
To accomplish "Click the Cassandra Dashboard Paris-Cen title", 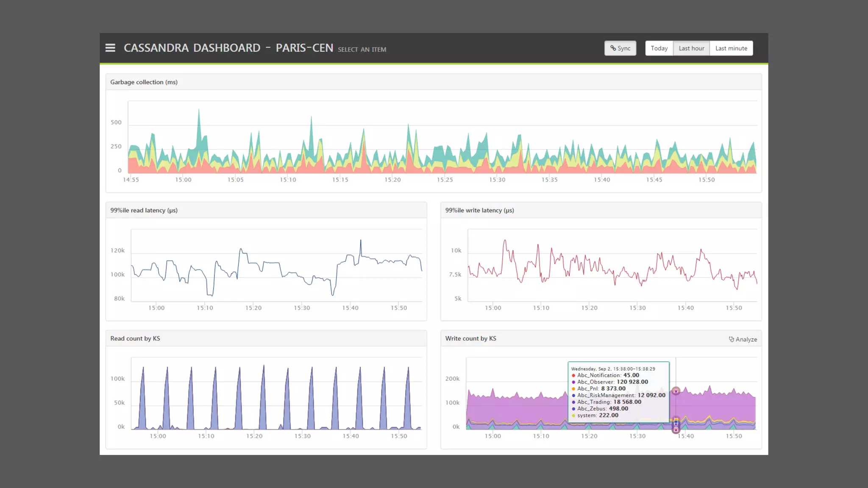I will pos(228,48).
